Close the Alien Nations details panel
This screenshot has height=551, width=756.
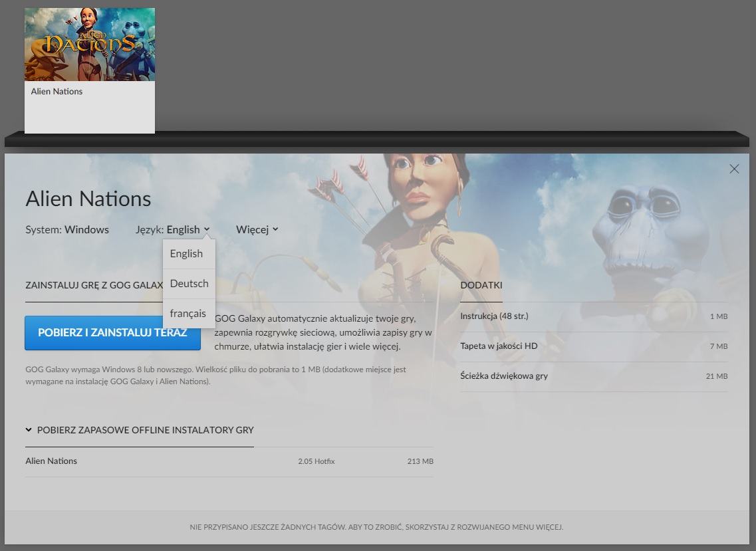[734, 169]
